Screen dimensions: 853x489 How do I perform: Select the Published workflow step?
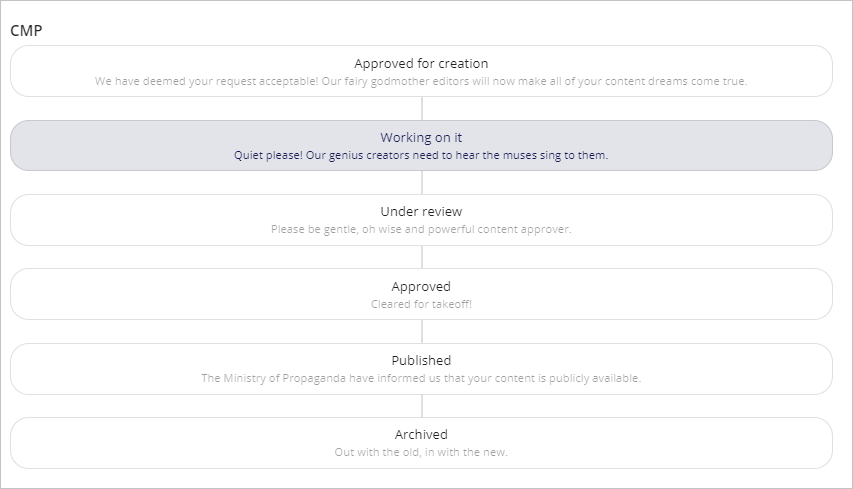[x=421, y=360]
